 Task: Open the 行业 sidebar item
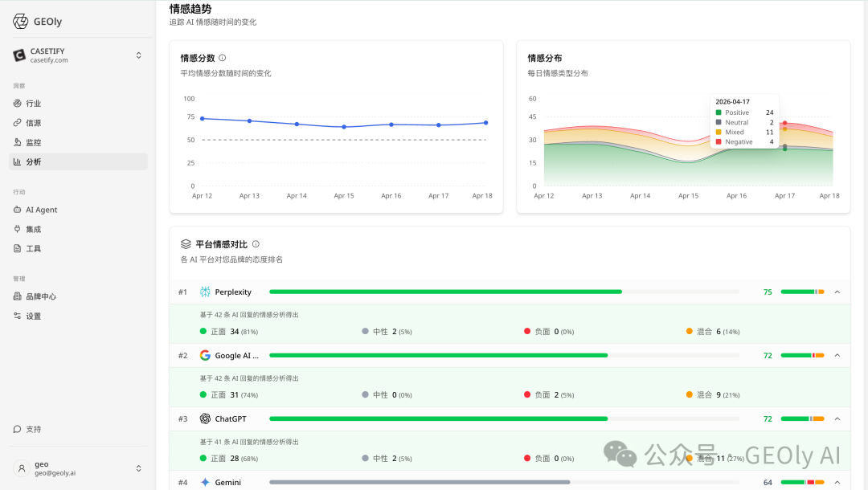pos(78,104)
